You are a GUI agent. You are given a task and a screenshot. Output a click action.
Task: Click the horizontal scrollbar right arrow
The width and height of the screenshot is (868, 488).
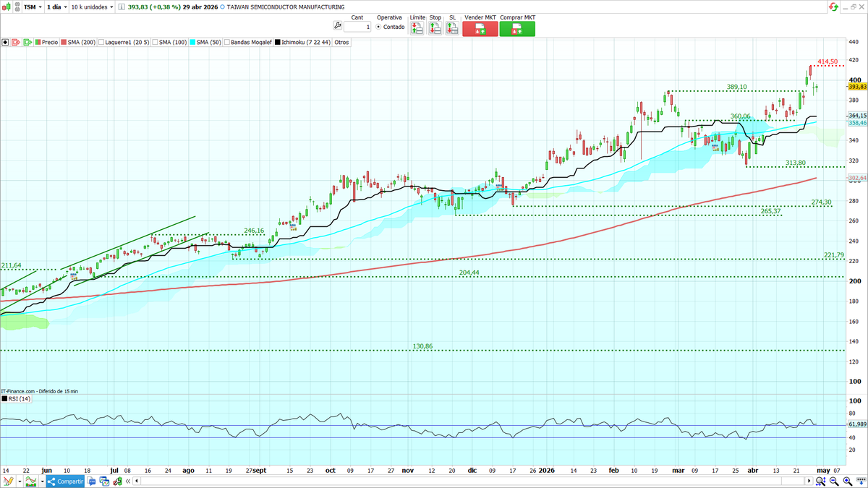(809, 481)
